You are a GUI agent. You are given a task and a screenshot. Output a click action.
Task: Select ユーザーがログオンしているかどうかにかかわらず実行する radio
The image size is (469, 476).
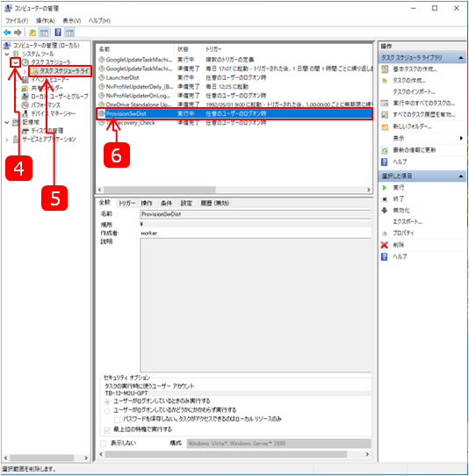tap(107, 411)
